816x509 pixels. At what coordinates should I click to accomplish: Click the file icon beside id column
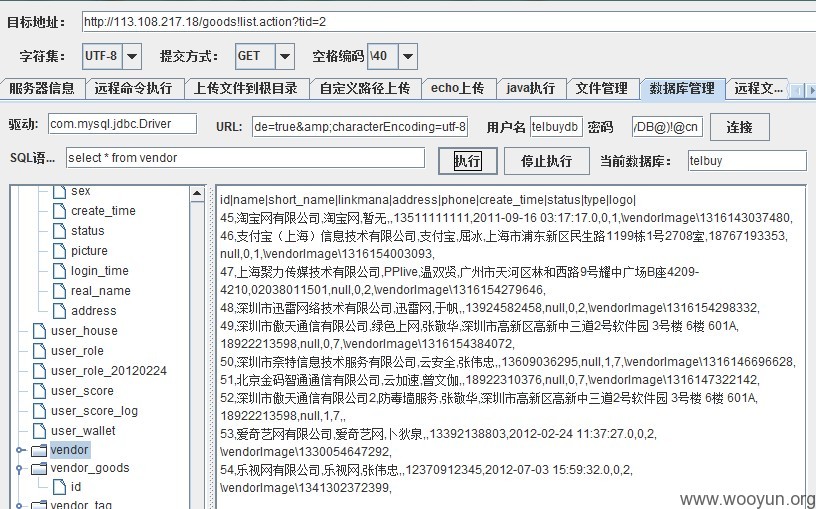[60, 487]
